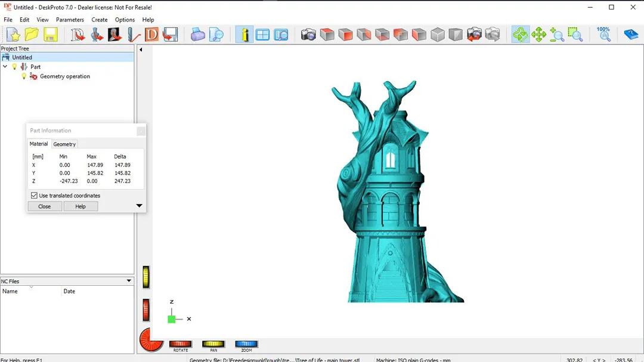Select the plain light gray isometric cube
The height and width of the screenshot is (362, 644).
coord(438,35)
